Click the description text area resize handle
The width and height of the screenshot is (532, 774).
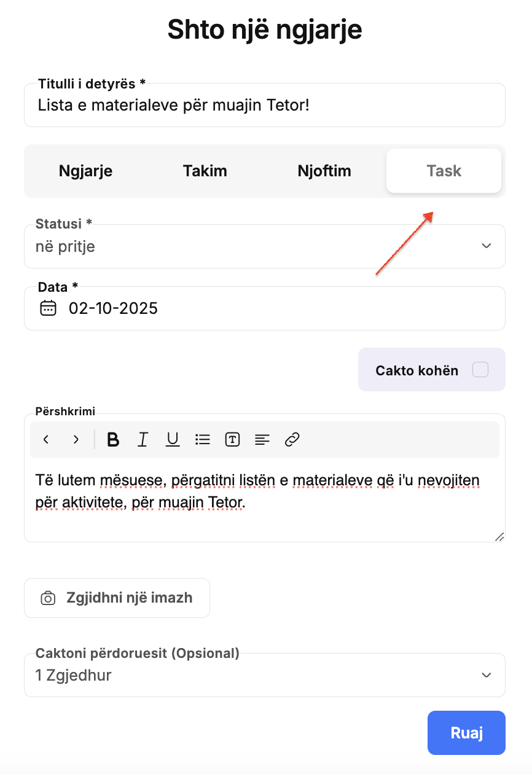click(499, 536)
